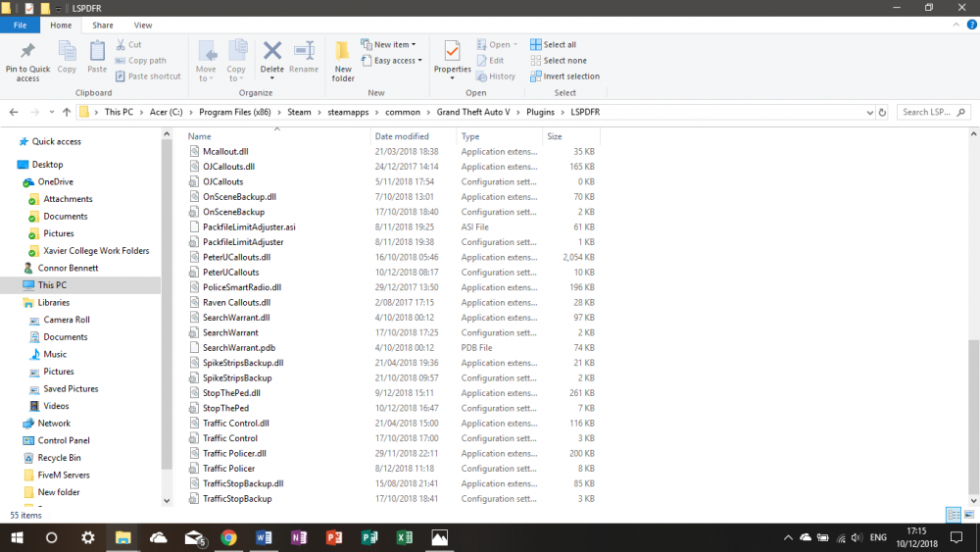The width and height of the screenshot is (980, 552).
Task: Click the Copy ribbon icon
Action: [x=67, y=57]
